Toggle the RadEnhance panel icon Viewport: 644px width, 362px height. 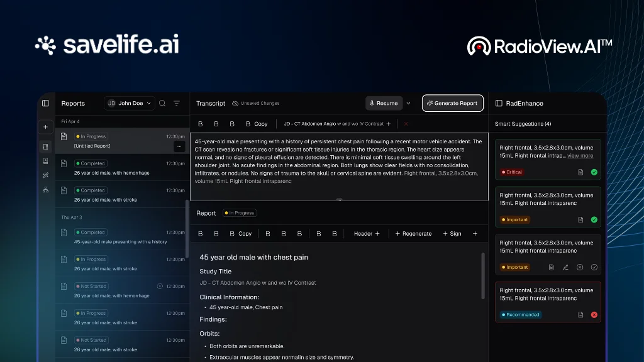pos(499,104)
